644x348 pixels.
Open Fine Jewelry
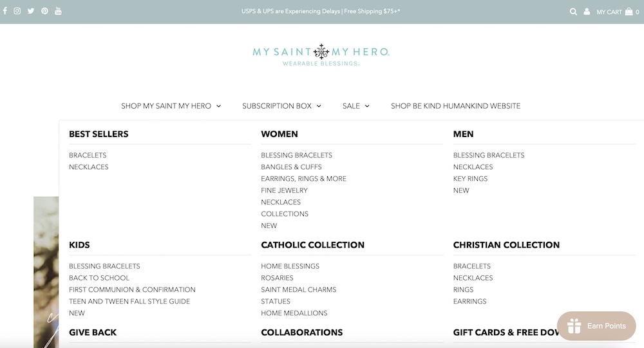point(284,190)
